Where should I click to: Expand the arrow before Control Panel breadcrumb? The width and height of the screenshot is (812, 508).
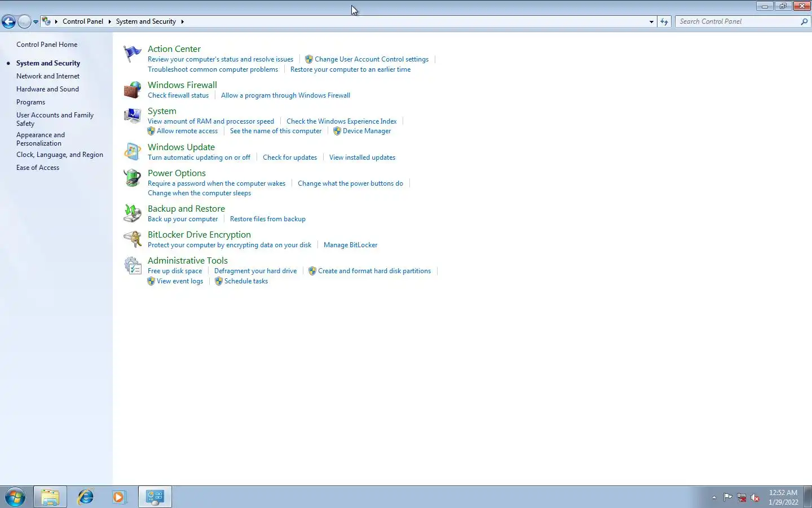56,21
